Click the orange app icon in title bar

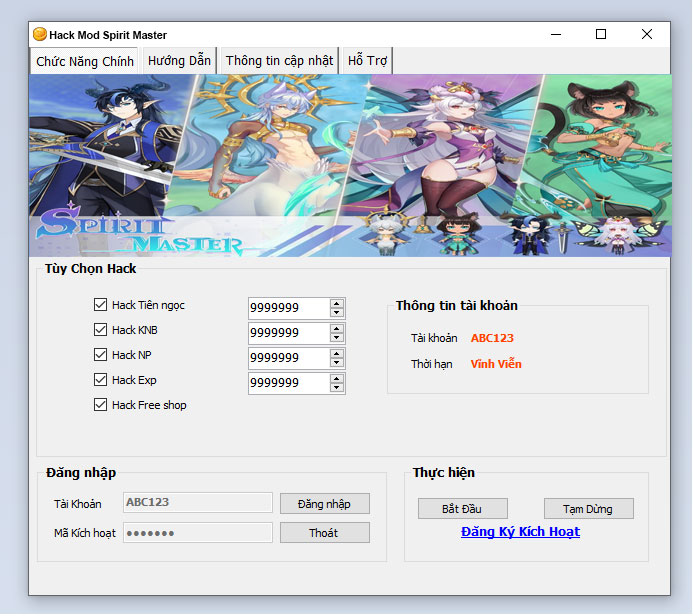coord(40,34)
